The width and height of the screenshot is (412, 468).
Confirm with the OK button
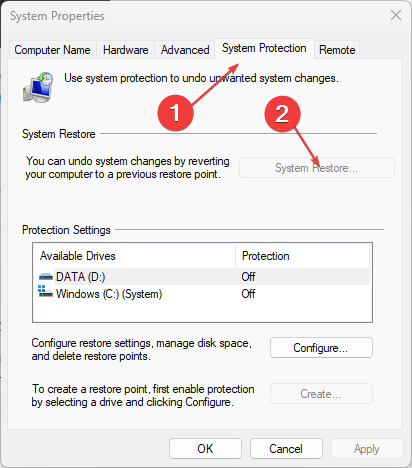coord(205,449)
